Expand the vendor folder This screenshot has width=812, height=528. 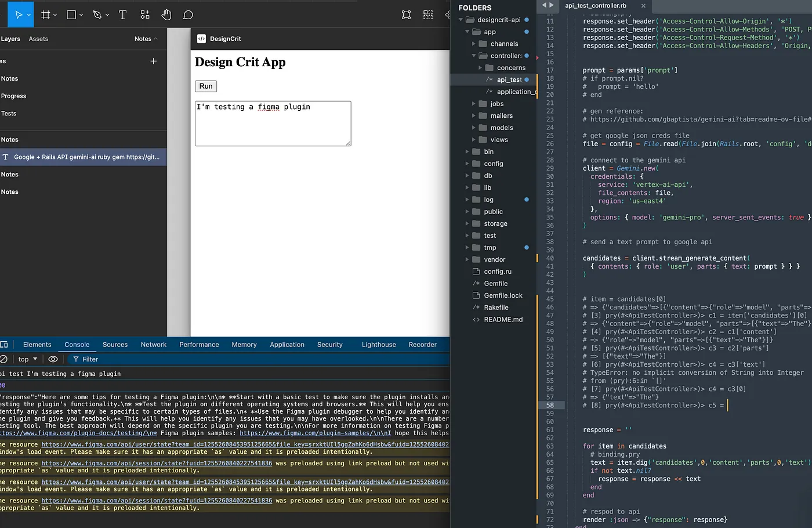pos(467,259)
